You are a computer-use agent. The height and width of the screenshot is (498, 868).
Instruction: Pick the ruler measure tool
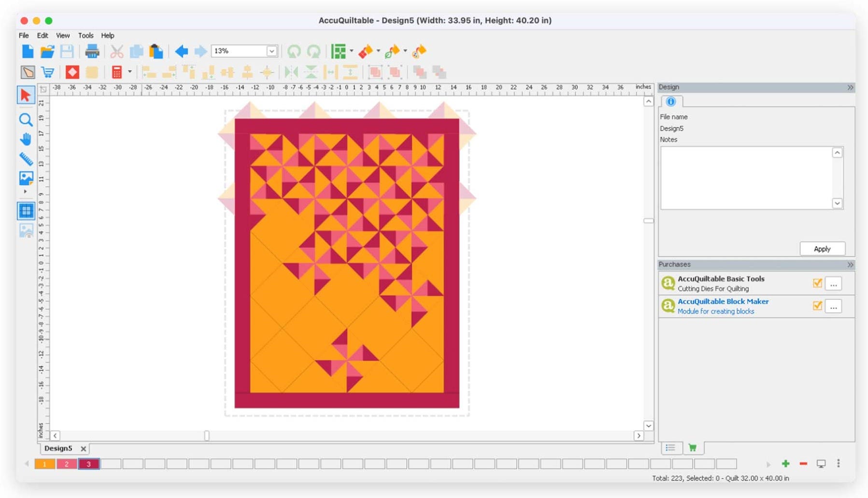(26, 159)
